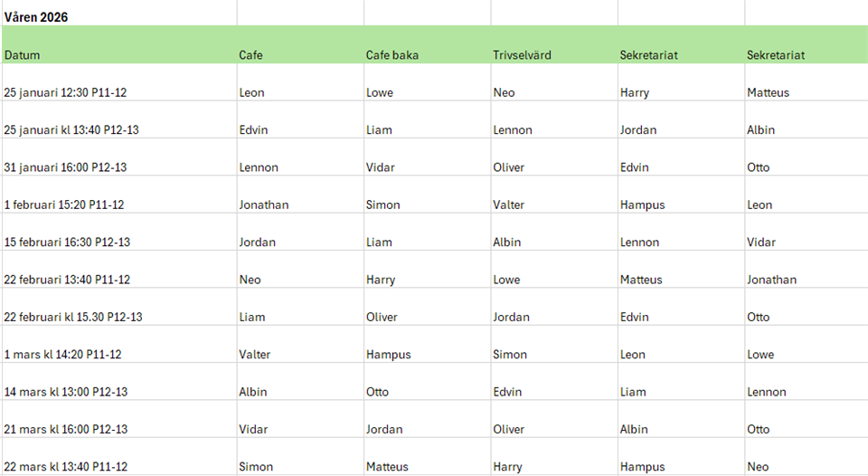
Task: Click Valter in the Cafe column
Action: (x=254, y=355)
